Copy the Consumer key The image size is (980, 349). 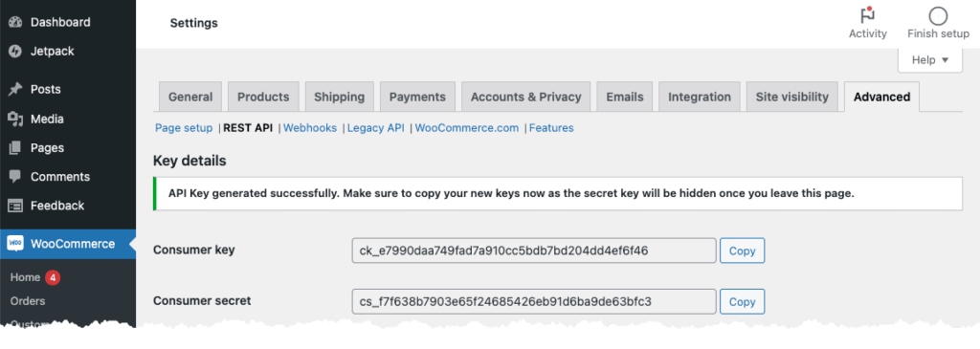tap(743, 251)
